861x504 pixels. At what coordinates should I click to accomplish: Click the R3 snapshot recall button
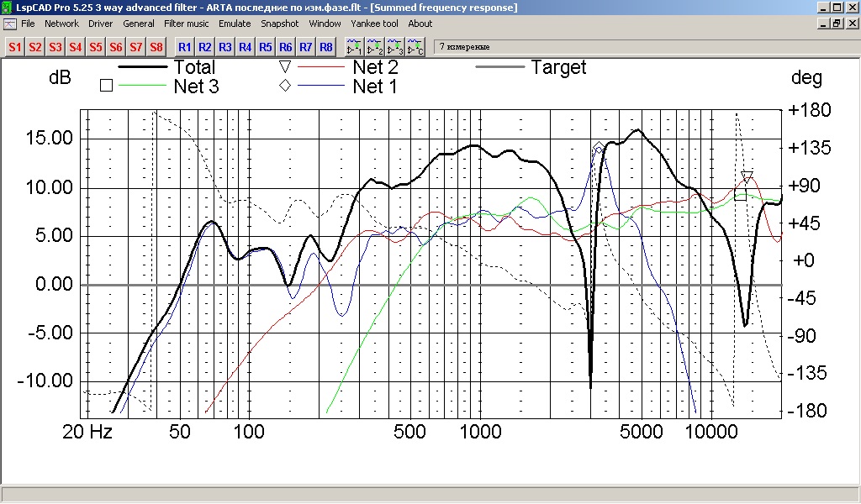tap(225, 47)
